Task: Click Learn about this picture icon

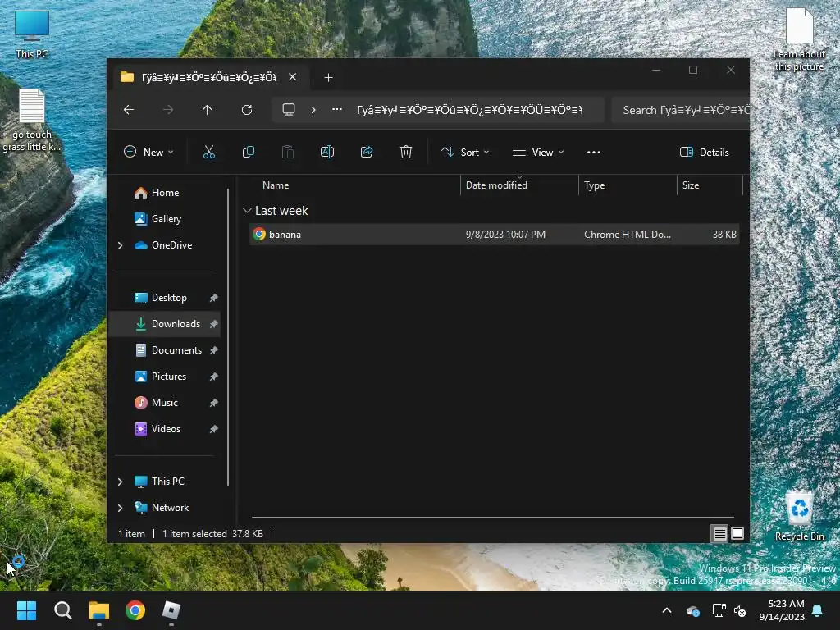Action: [x=799, y=39]
